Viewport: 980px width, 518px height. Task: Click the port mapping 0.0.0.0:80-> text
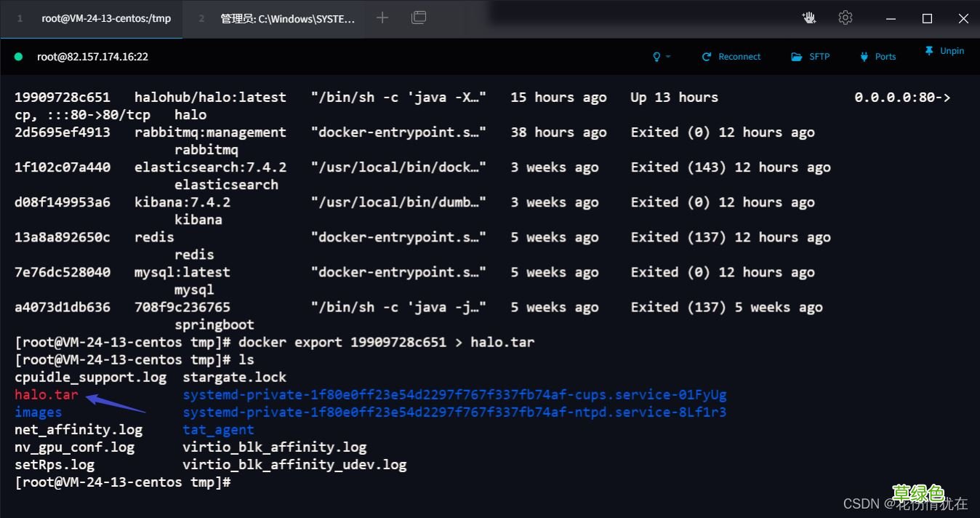[902, 97]
